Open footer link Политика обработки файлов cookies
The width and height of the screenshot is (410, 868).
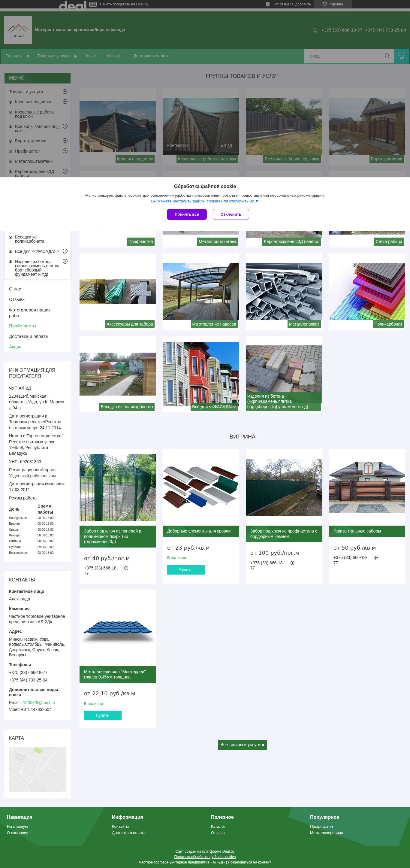tap(205, 857)
